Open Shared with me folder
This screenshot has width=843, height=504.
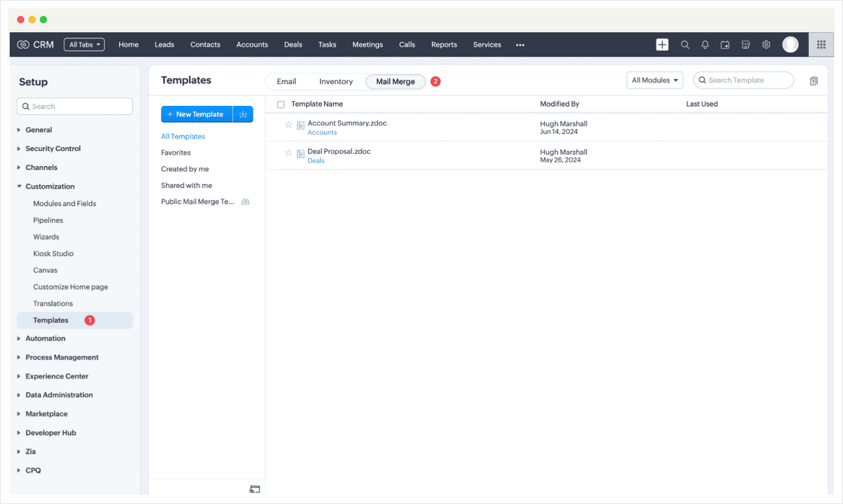tap(187, 185)
